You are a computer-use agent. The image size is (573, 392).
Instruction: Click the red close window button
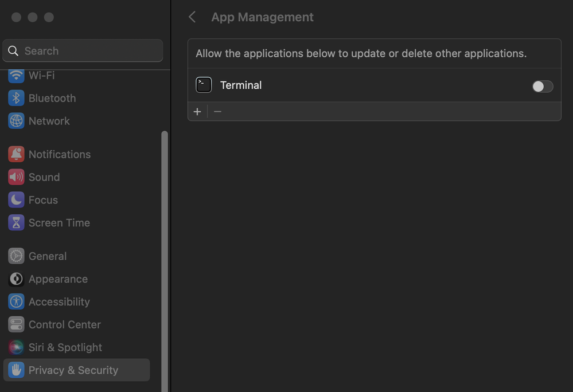pos(16,17)
